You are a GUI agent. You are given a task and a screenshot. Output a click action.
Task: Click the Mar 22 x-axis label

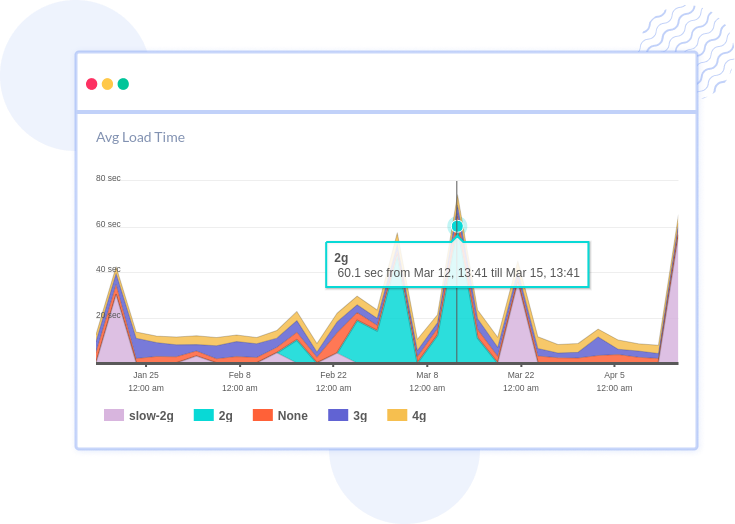(x=520, y=375)
